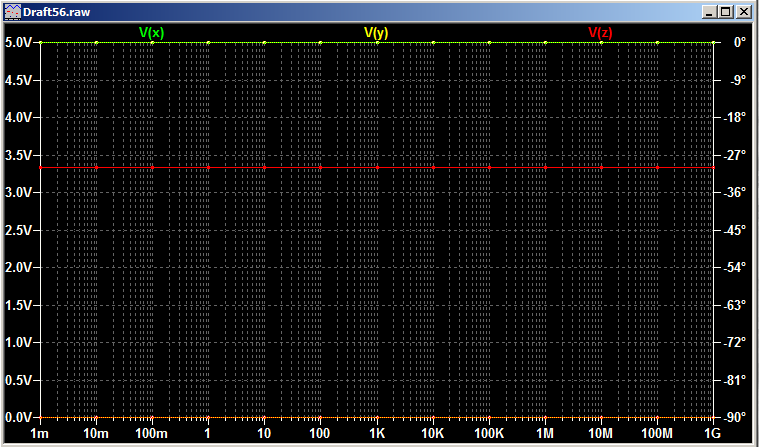Open the waveform window icon in title bar
This screenshot has width=759, height=447.
point(13,12)
